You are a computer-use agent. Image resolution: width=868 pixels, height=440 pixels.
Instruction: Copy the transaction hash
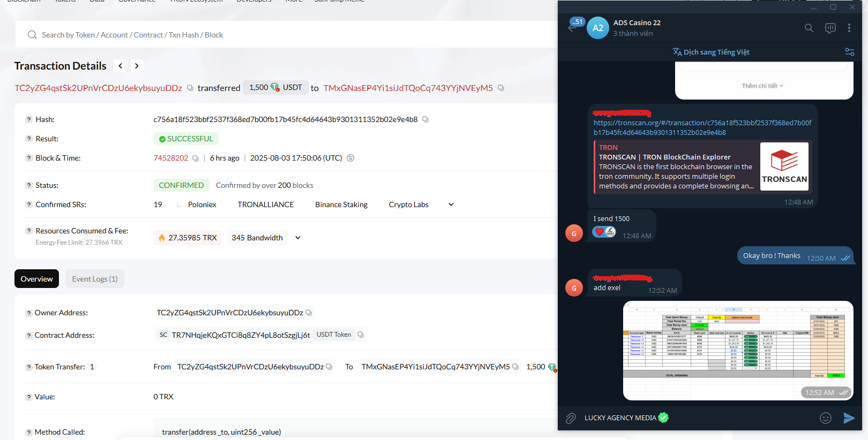425,119
